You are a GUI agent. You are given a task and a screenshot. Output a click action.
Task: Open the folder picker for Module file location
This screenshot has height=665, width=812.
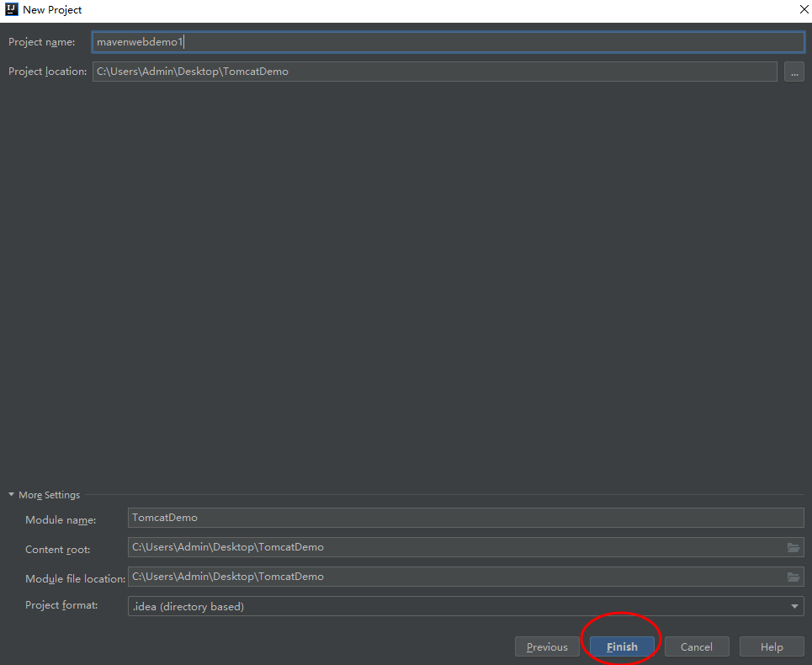tap(792, 577)
